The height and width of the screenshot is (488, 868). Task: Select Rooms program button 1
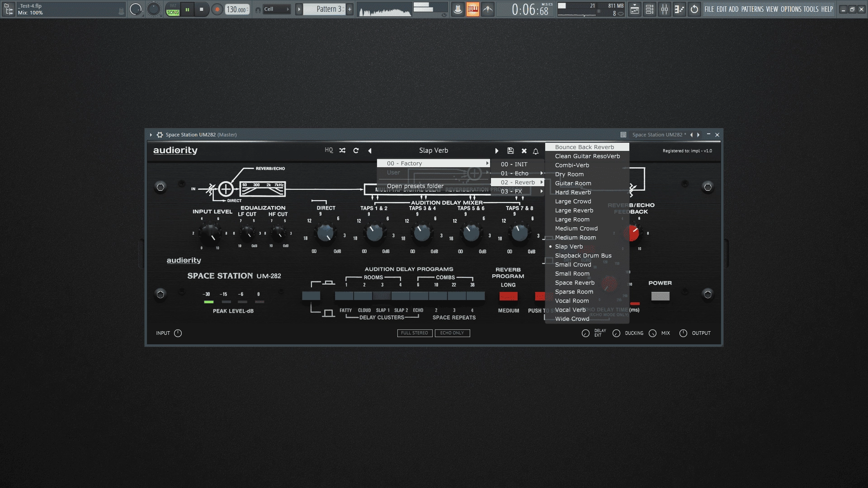click(x=344, y=296)
